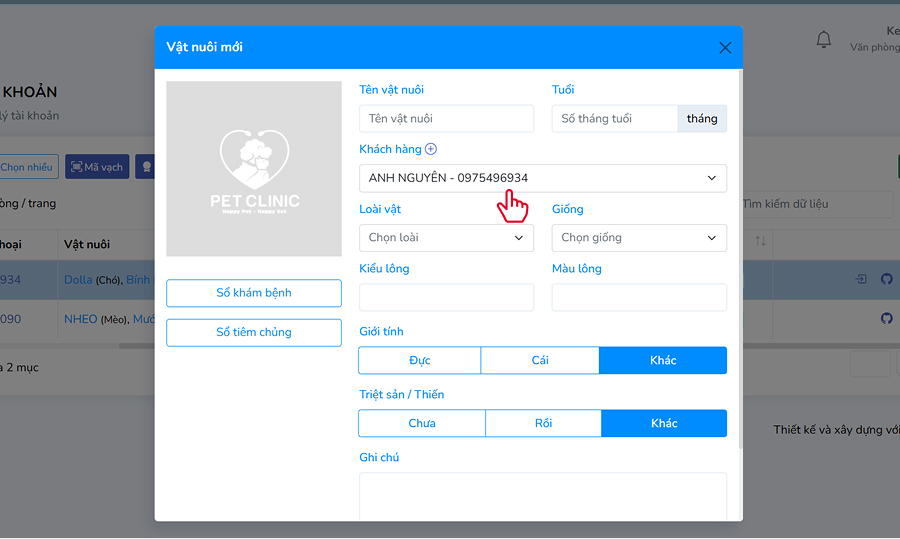Close the Vật nuôi mới dialog

(725, 47)
